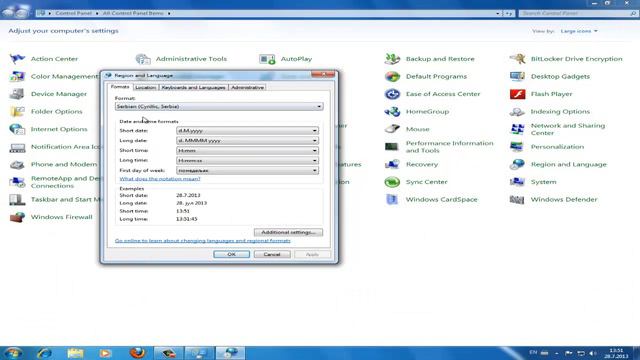Open RemoteApp and Desktop Connections icon

[x=17, y=182]
